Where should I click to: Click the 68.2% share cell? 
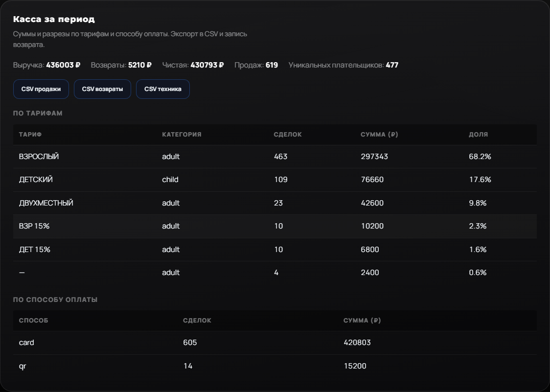tap(480, 157)
